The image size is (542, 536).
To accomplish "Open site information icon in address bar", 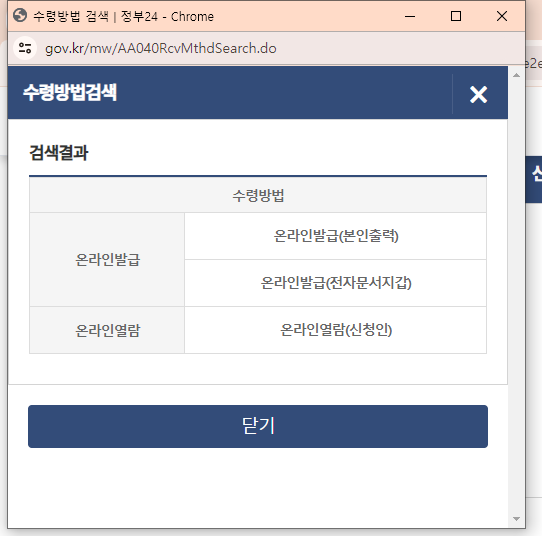I will 25,48.
